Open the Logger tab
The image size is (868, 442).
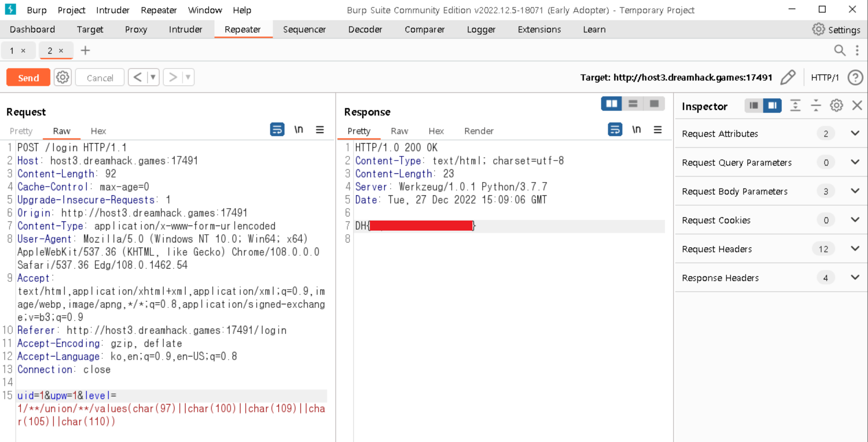click(481, 29)
